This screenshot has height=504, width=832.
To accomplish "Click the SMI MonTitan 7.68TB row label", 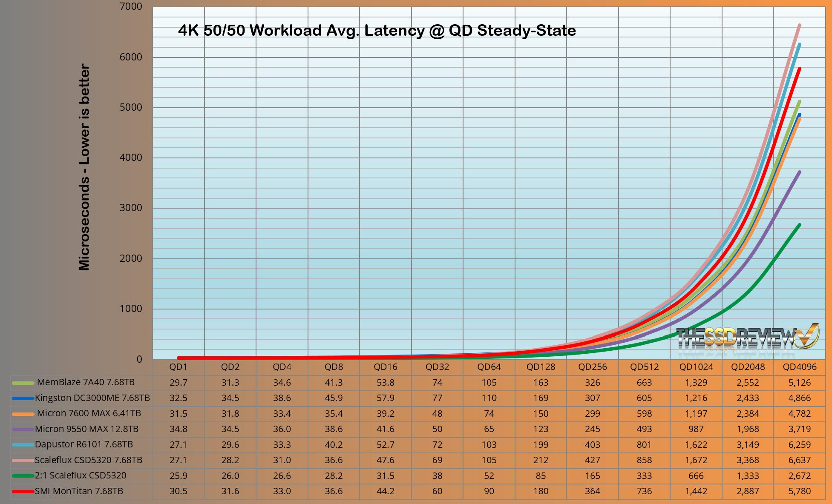I will click(x=79, y=491).
